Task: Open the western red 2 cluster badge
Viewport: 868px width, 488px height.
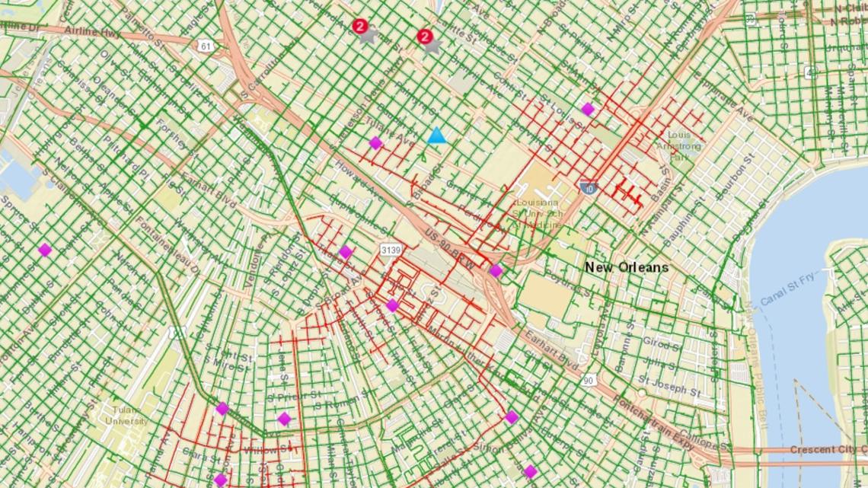Action: pos(360,25)
